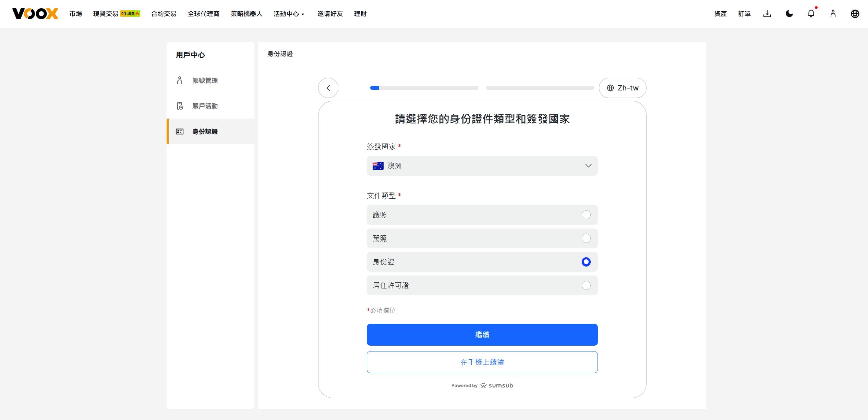
Task: Click the 賬戶活動 document icon
Action: [x=180, y=106]
